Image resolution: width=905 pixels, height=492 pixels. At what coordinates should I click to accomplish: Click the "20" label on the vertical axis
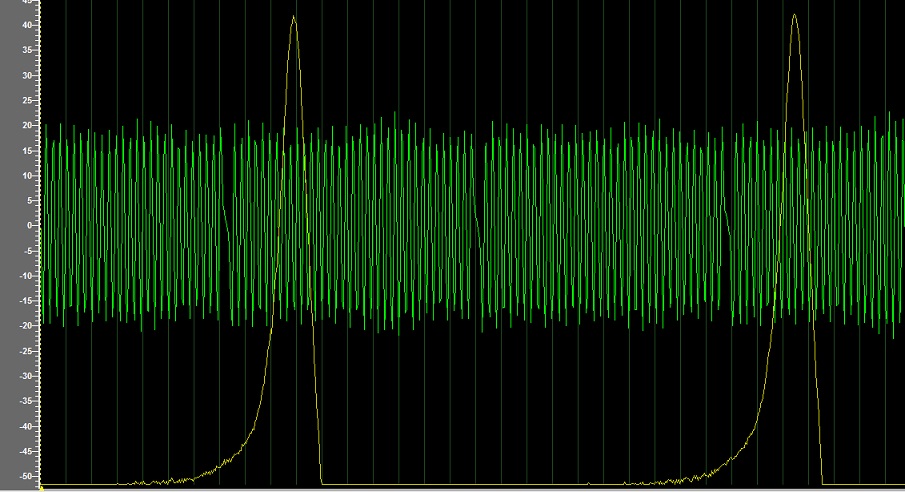point(27,125)
